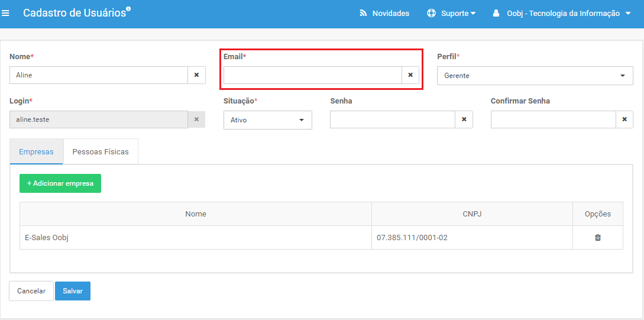
Task: Clear the Senha field with its X
Action: 464,119
